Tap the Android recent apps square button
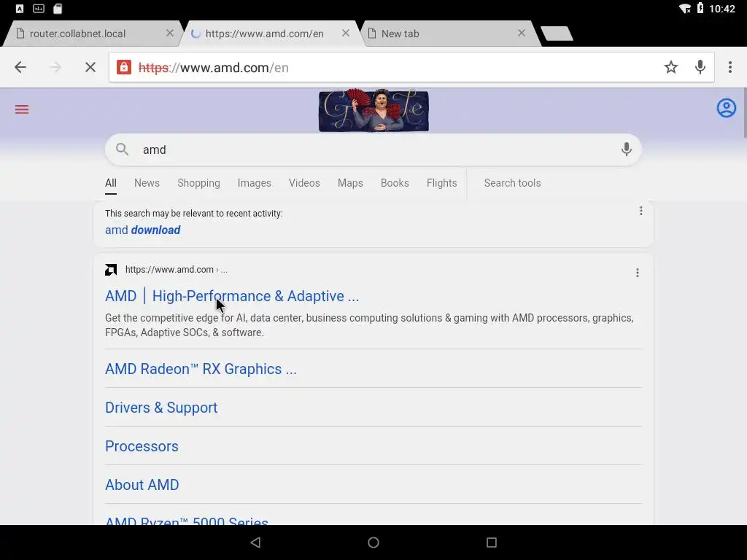Image resolution: width=747 pixels, height=560 pixels. (492, 542)
